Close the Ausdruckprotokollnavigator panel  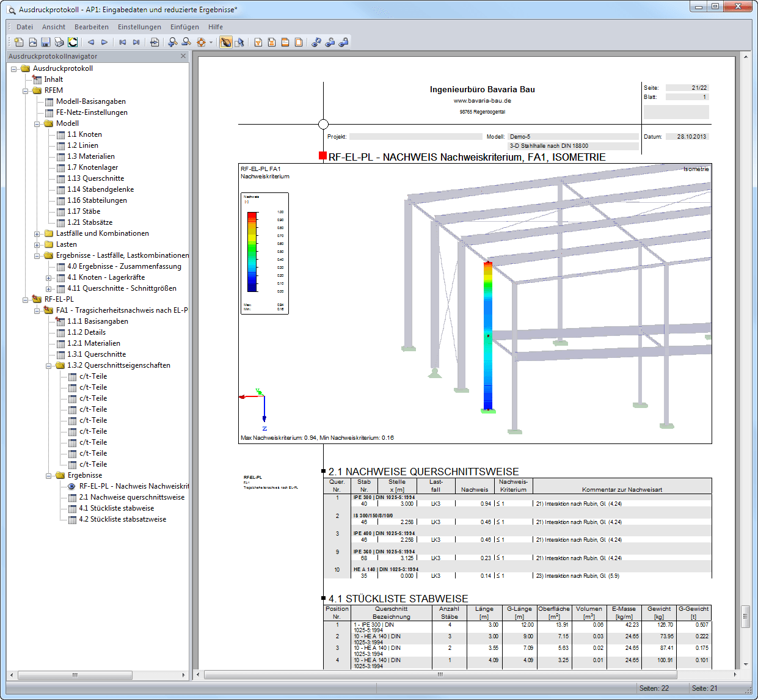click(183, 56)
